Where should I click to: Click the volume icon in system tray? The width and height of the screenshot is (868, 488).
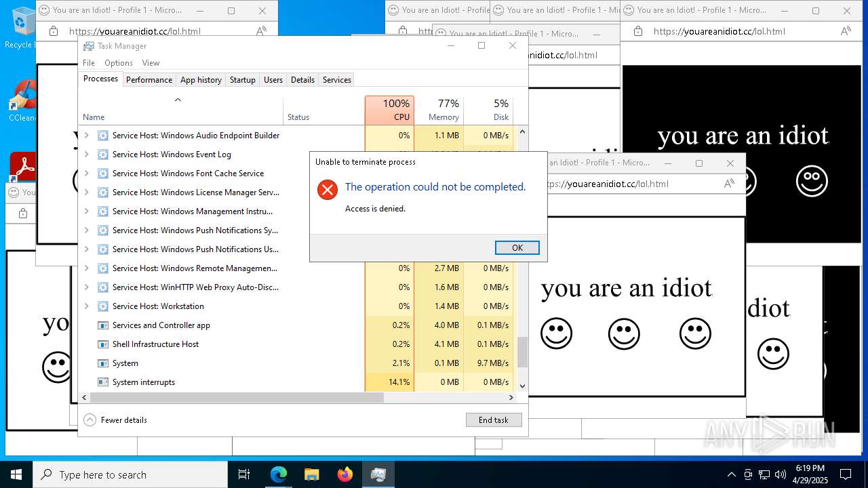point(781,474)
